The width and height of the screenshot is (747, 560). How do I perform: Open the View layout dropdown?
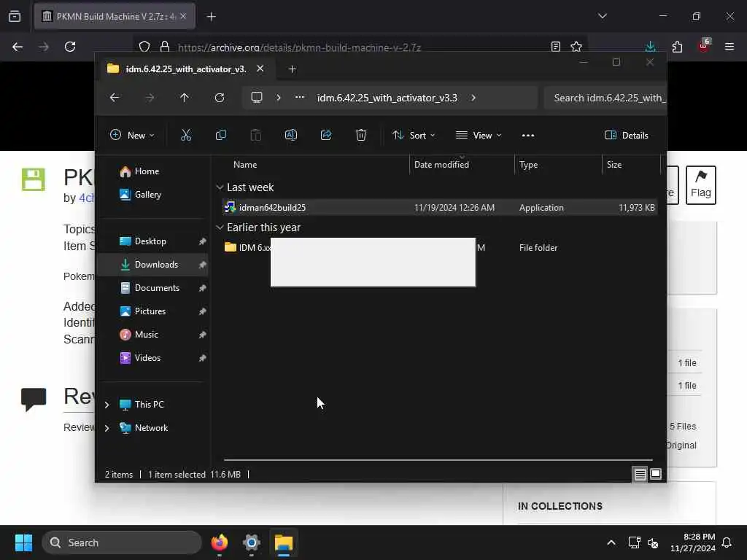[x=479, y=135]
